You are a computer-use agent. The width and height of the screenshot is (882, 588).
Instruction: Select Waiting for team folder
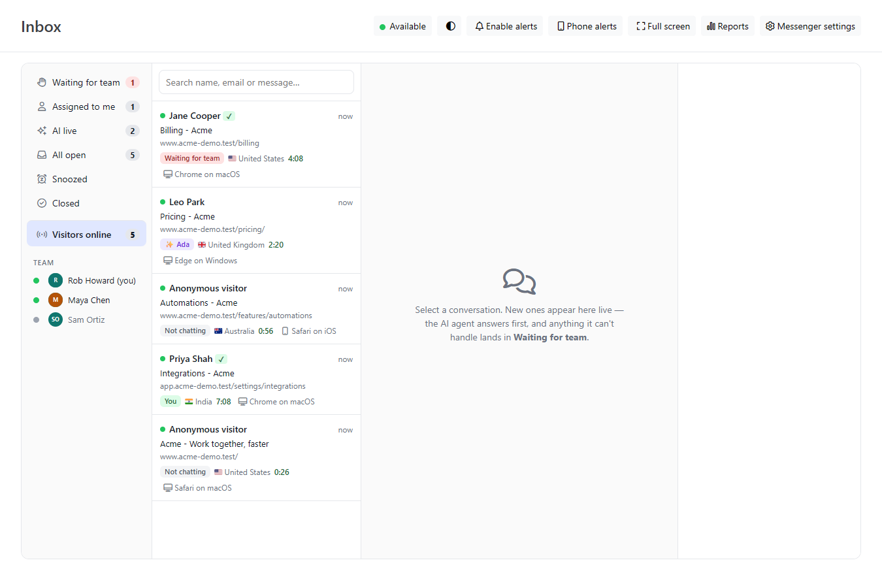point(86,82)
